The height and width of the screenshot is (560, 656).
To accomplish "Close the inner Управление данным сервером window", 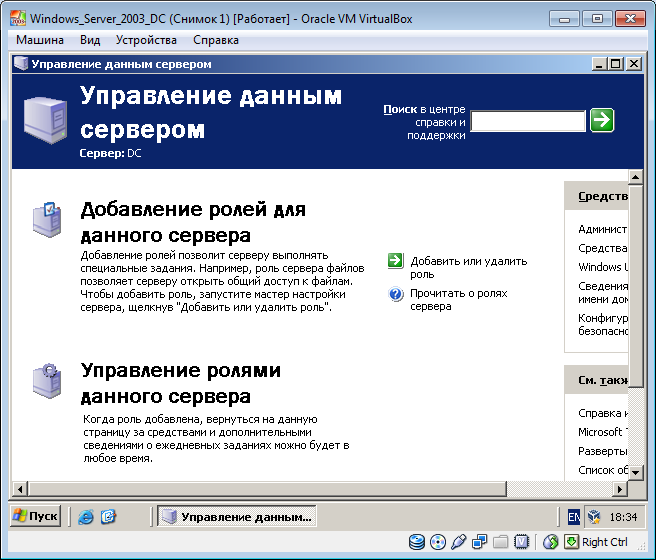I will tap(634, 64).
